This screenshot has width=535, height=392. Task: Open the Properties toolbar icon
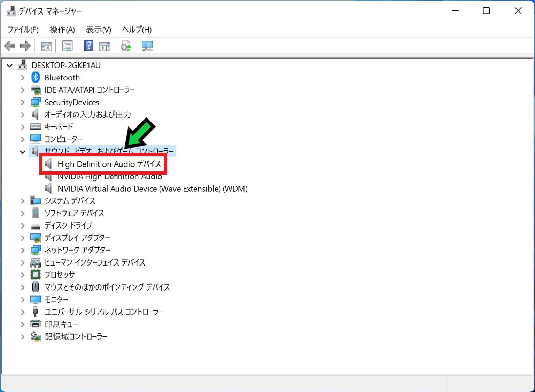click(67, 46)
